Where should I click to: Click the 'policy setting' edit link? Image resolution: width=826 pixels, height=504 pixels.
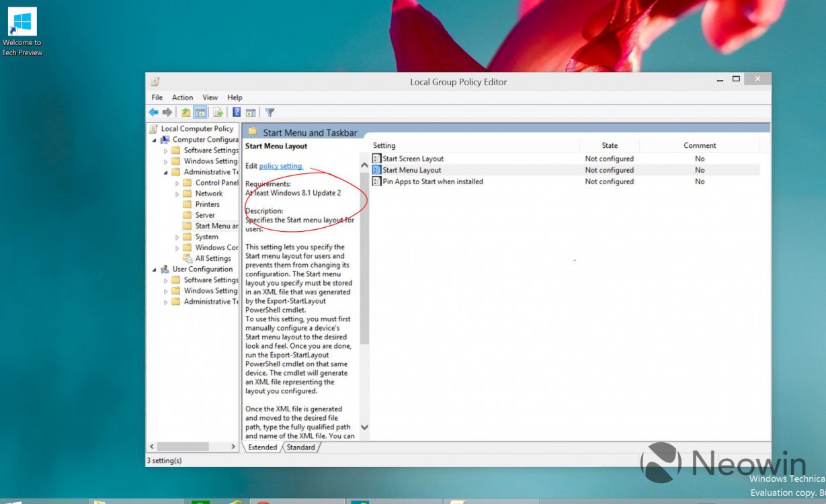(280, 166)
